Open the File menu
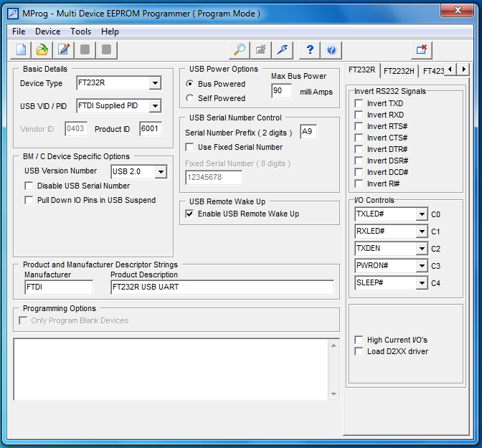The width and height of the screenshot is (482, 448). pyautogui.click(x=19, y=32)
